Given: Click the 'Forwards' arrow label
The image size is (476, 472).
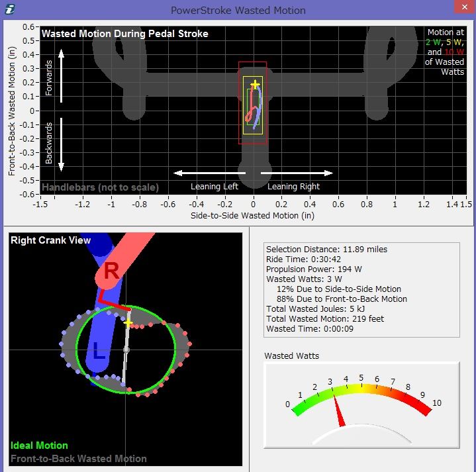Looking at the screenshot, I should (48, 77).
